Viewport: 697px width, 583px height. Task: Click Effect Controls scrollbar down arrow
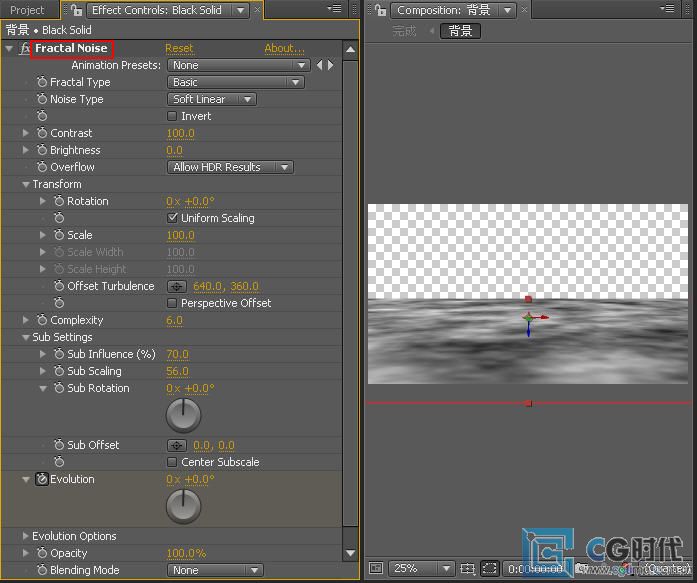pos(350,553)
